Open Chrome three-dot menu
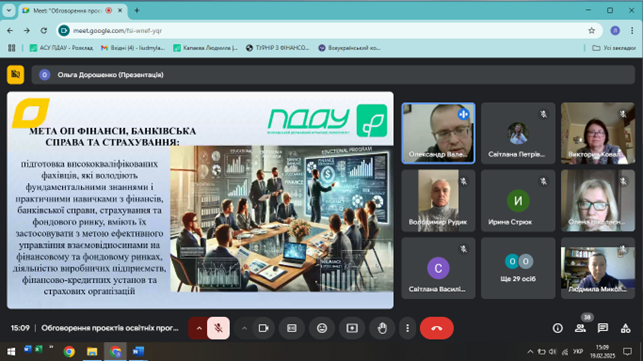The height and width of the screenshot is (361, 643). 632,30
